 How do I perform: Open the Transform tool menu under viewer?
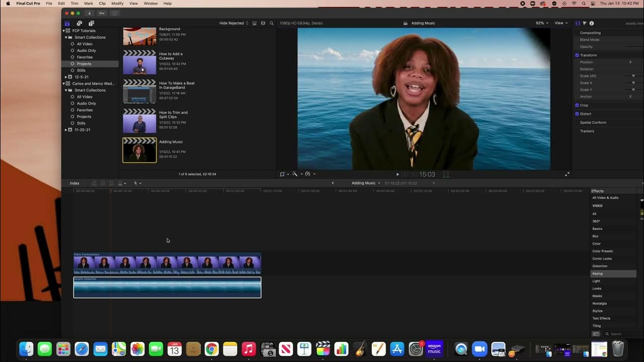(x=284, y=174)
